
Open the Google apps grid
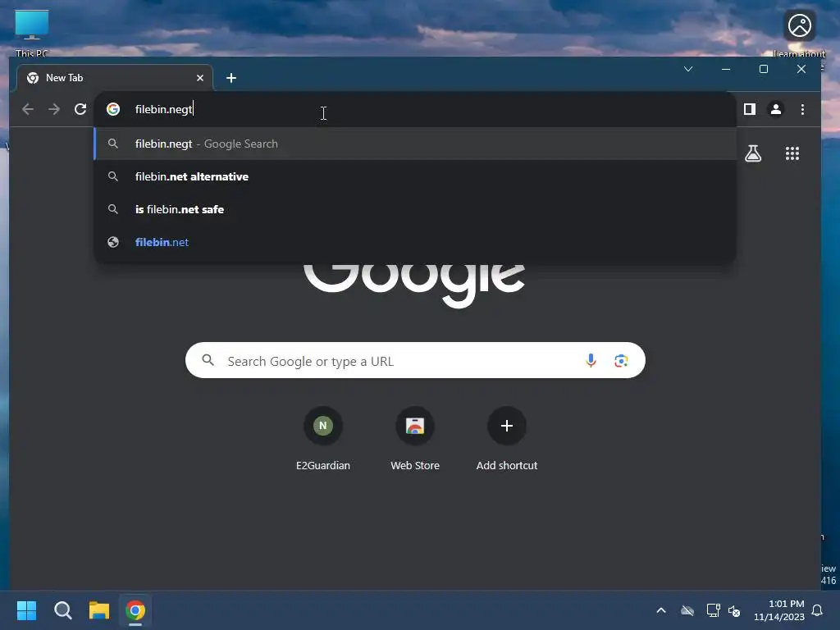pos(792,153)
